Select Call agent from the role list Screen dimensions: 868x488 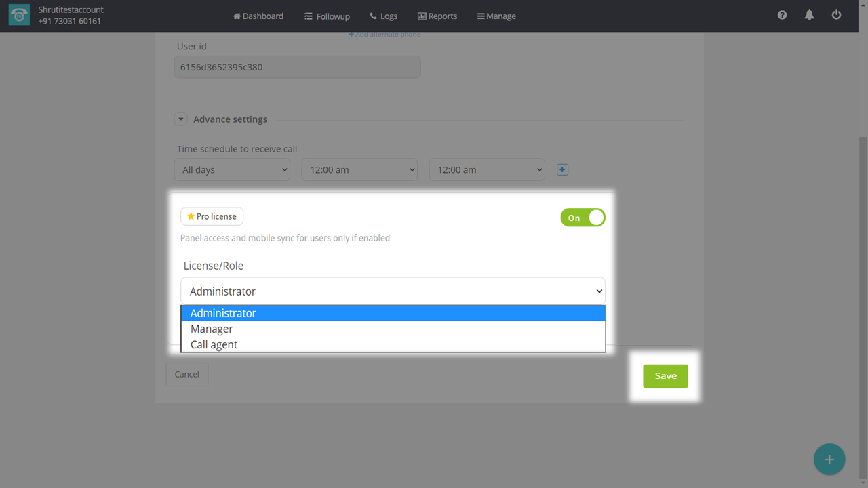214,344
